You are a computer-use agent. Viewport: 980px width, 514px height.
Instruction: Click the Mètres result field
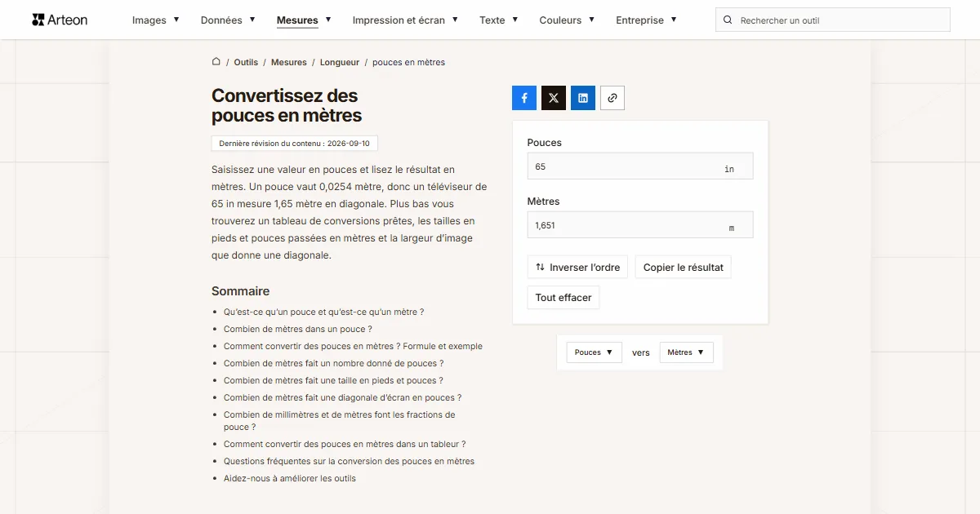[640, 225]
